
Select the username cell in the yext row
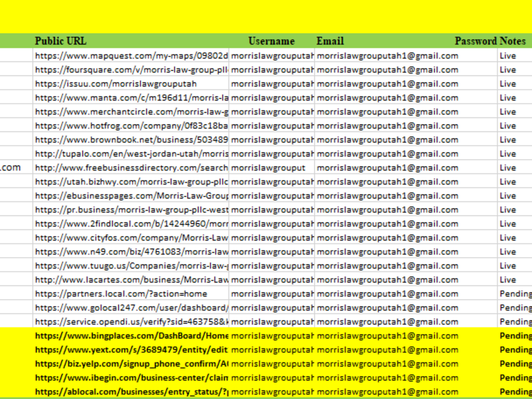pyautogui.click(x=272, y=350)
